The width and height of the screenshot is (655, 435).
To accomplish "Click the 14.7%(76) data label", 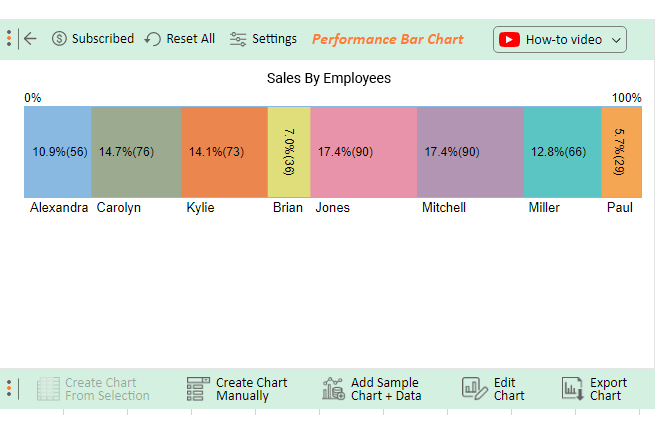I will [x=126, y=152].
